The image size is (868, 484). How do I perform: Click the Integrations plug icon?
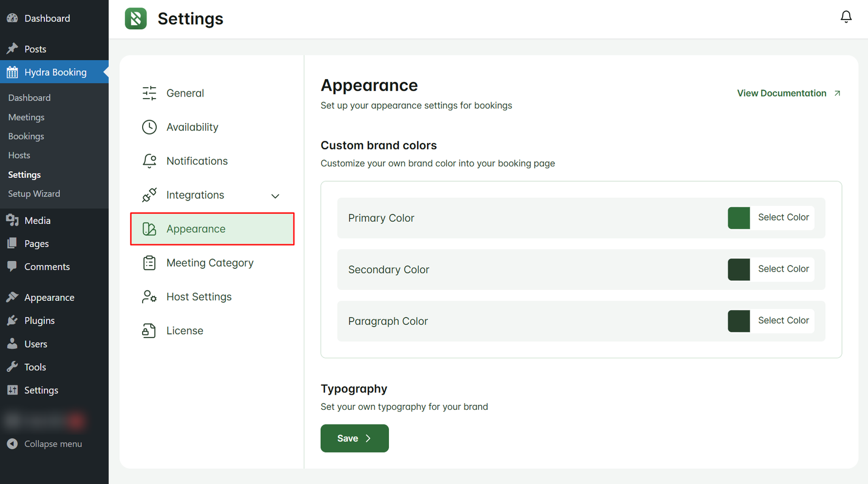149,195
